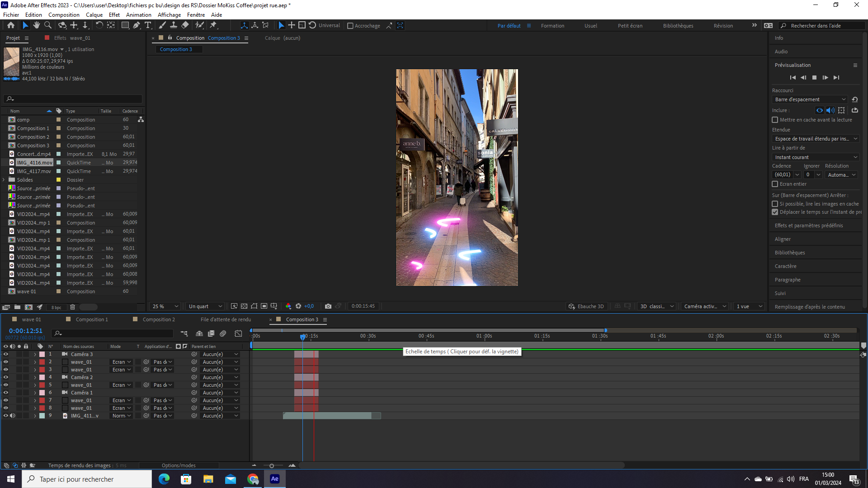This screenshot has height=488, width=868.
Task: Switch to Composition 2 timeline tab
Action: pyautogui.click(x=158, y=319)
